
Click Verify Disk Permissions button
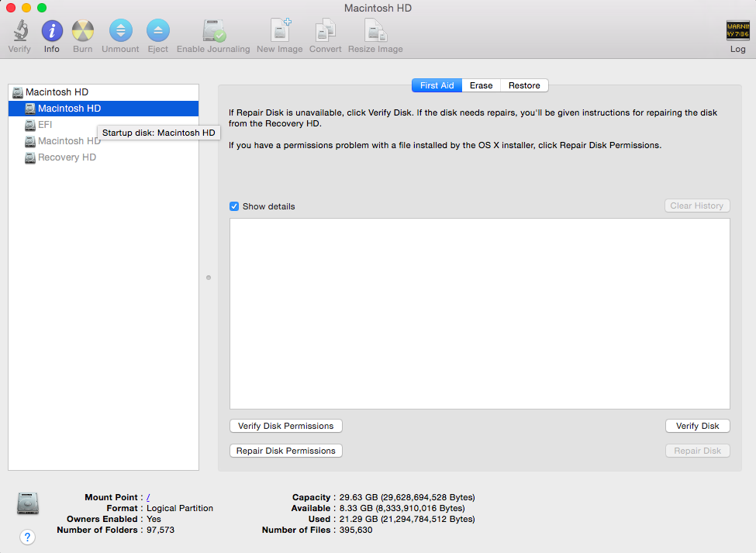(x=286, y=427)
